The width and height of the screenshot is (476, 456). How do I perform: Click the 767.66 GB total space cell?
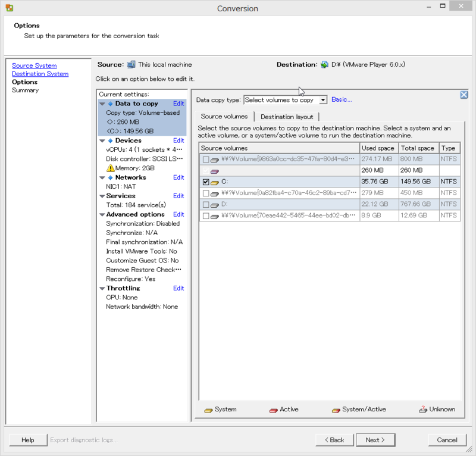(419, 204)
